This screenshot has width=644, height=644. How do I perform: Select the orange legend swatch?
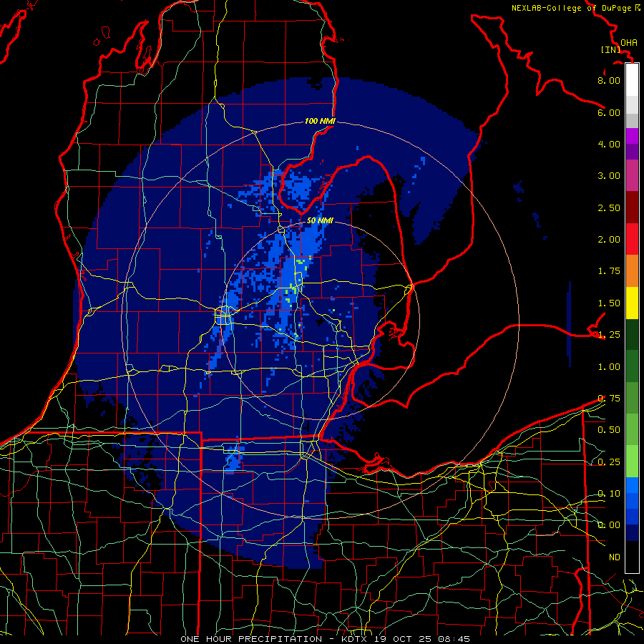tap(632, 271)
